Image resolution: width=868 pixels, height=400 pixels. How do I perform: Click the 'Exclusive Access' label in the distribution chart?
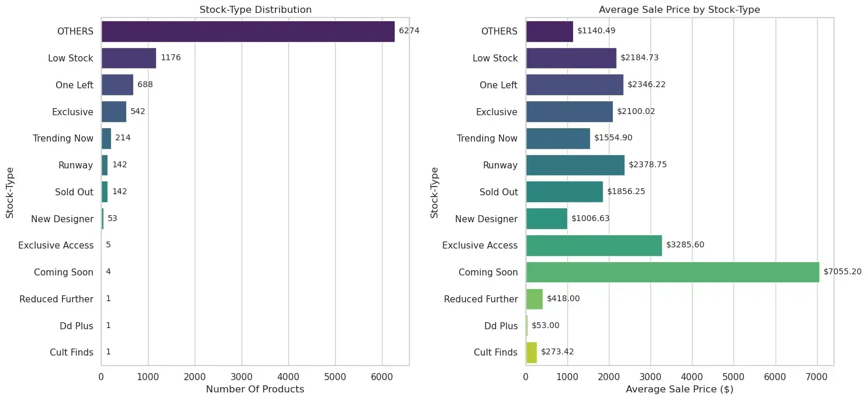click(56, 245)
